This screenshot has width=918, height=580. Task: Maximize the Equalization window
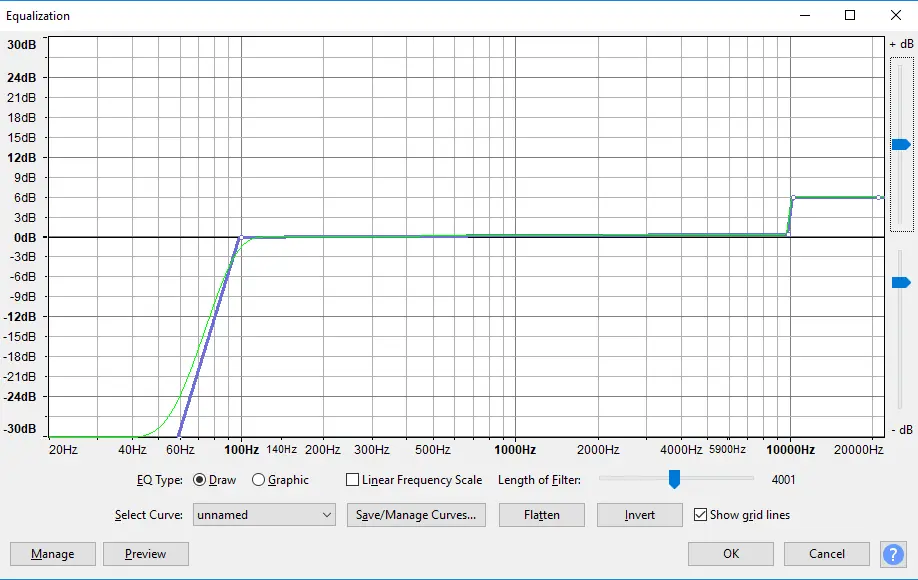850,15
